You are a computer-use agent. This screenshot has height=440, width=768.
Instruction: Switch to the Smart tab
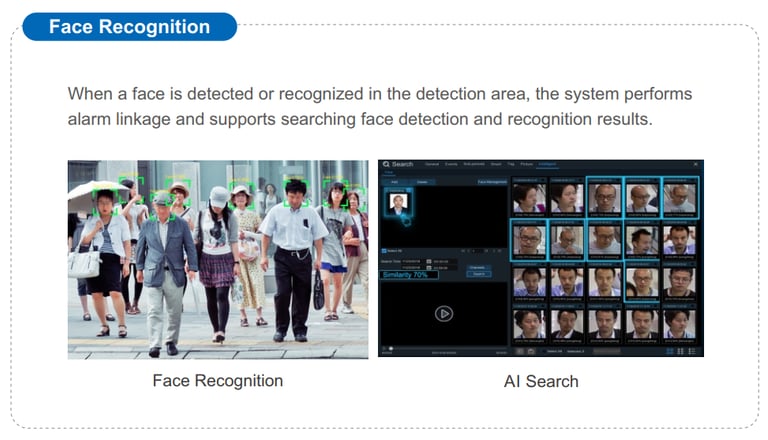(x=496, y=164)
